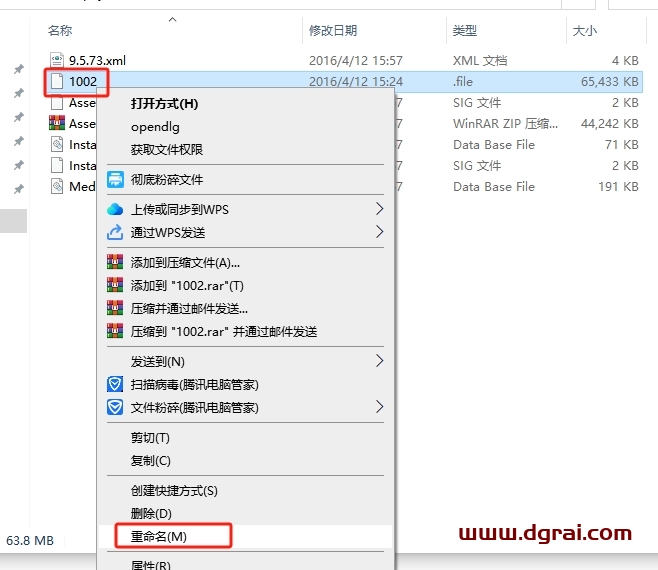Open the 发送到(N) menu entry
This screenshot has width=658, height=570.
(158, 361)
